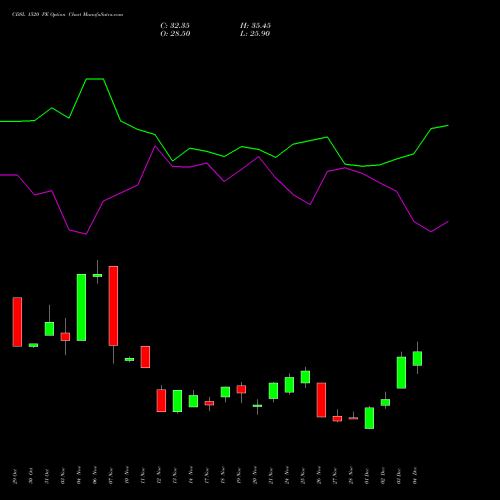Click the chart title text at top-left

[67, 15]
